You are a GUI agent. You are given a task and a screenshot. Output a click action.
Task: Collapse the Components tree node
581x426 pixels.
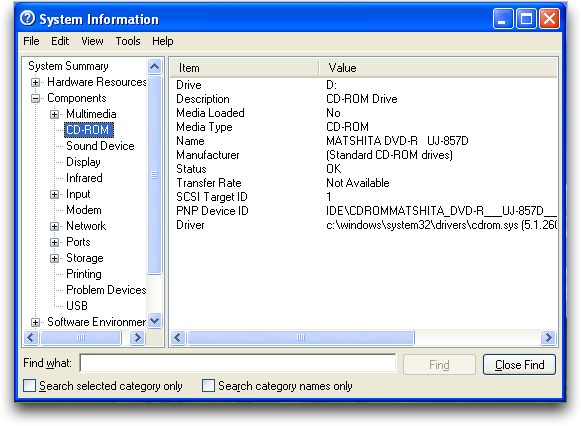coord(36,99)
